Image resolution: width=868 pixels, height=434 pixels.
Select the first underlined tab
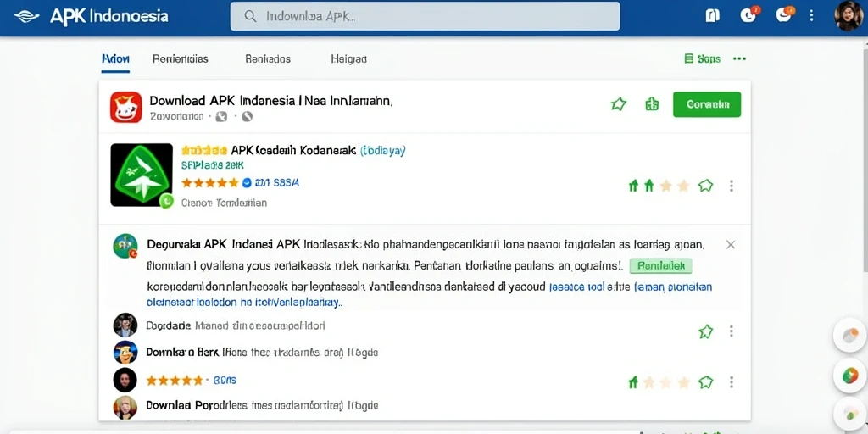tap(115, 59)
